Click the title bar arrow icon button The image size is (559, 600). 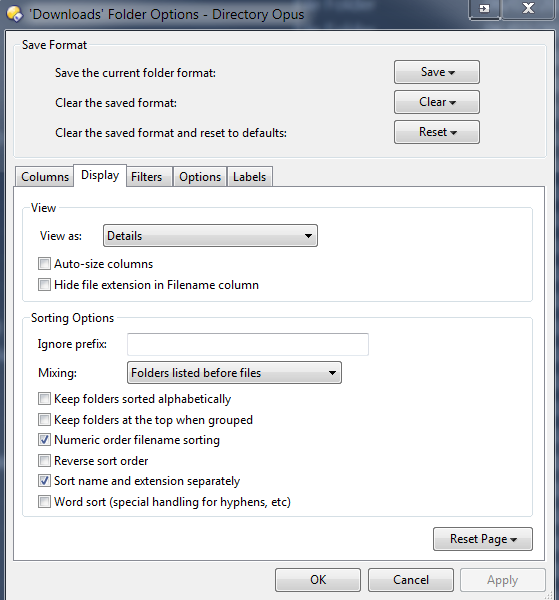pos(485,8)
